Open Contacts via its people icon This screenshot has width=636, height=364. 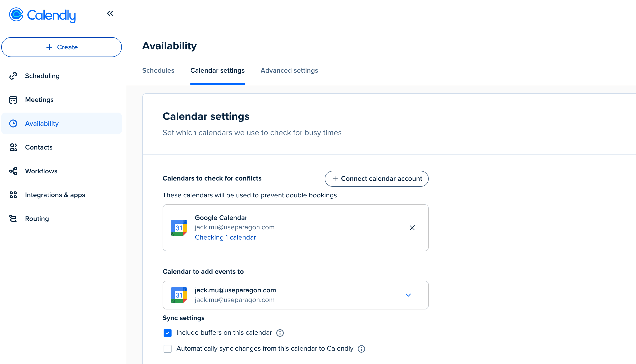pyautogui.click(x=13, y=147)
